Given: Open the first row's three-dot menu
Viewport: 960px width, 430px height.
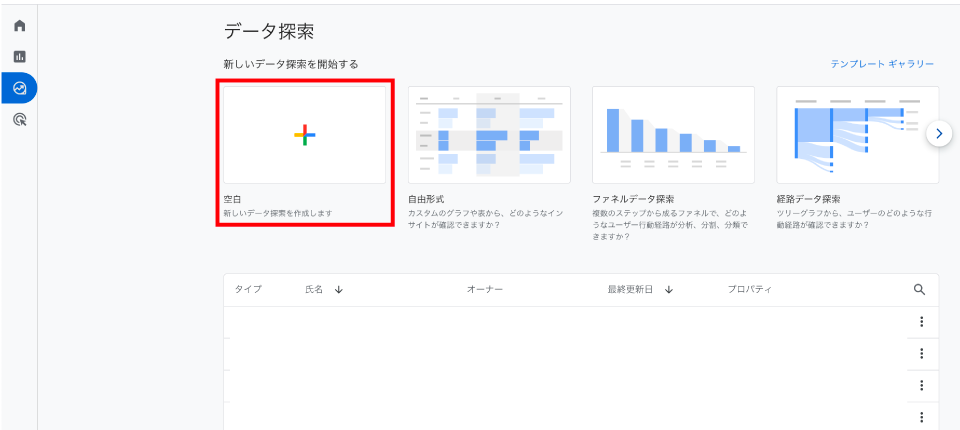Looking at the screenshot, I should (x=921, y=322).
